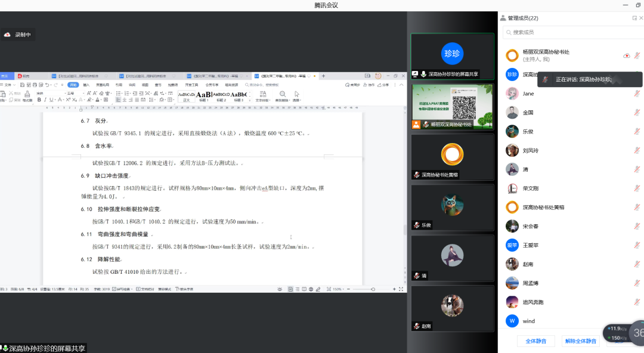The image size is (644, 353).
Task: Click the center alignment icon in the ribbon
Action: click(125, 100)
